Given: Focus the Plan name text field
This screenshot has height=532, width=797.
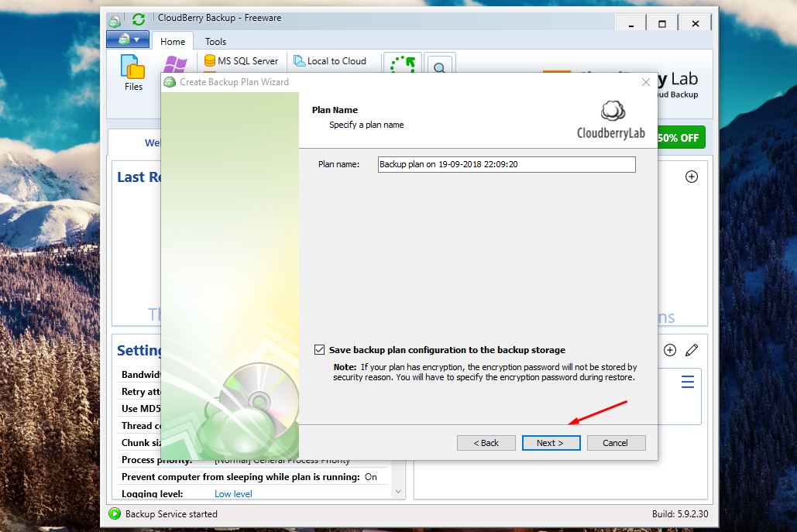Looking at the screenshot, I should click(x=507, y=164).
